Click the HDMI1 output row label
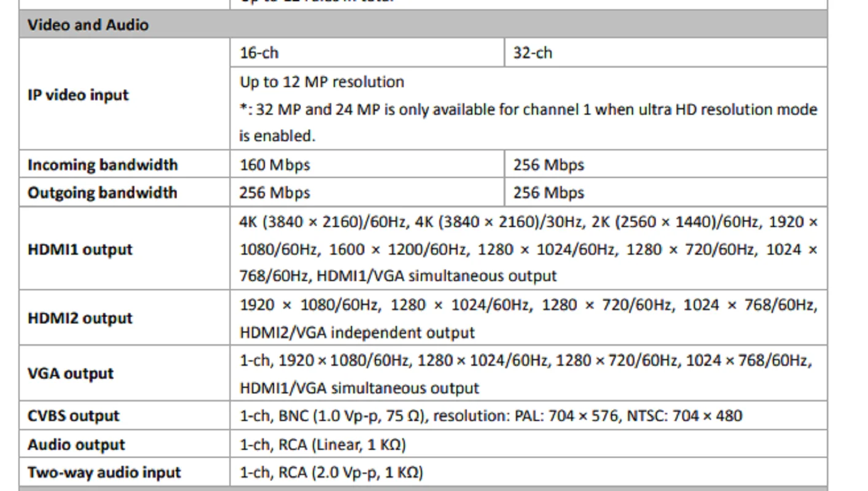This screenshot has width=868, height=491. coord(80,249)
